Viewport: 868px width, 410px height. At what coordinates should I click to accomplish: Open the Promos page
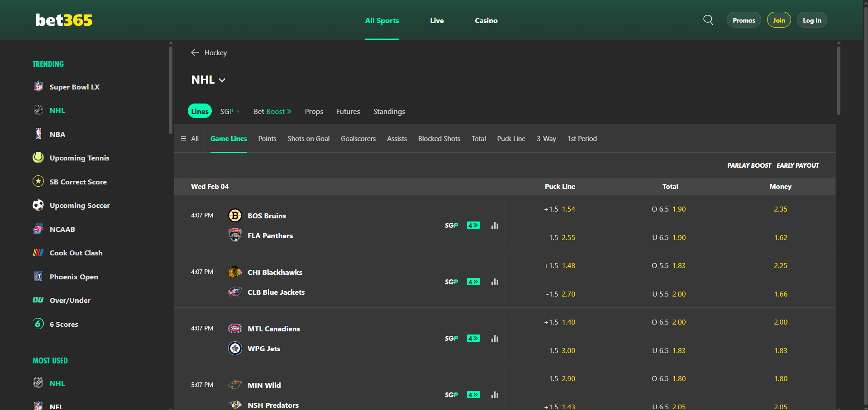(743, 20)
